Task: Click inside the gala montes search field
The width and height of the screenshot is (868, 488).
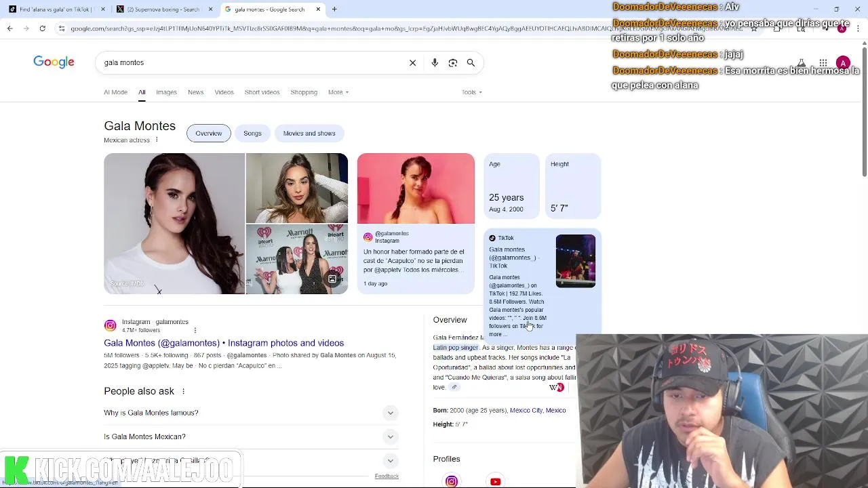Action: 251,62
